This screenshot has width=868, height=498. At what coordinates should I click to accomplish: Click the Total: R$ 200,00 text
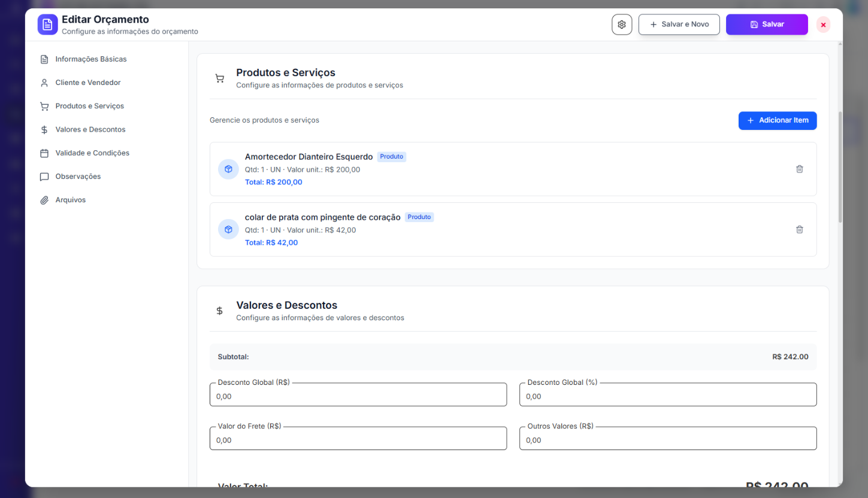274,182
